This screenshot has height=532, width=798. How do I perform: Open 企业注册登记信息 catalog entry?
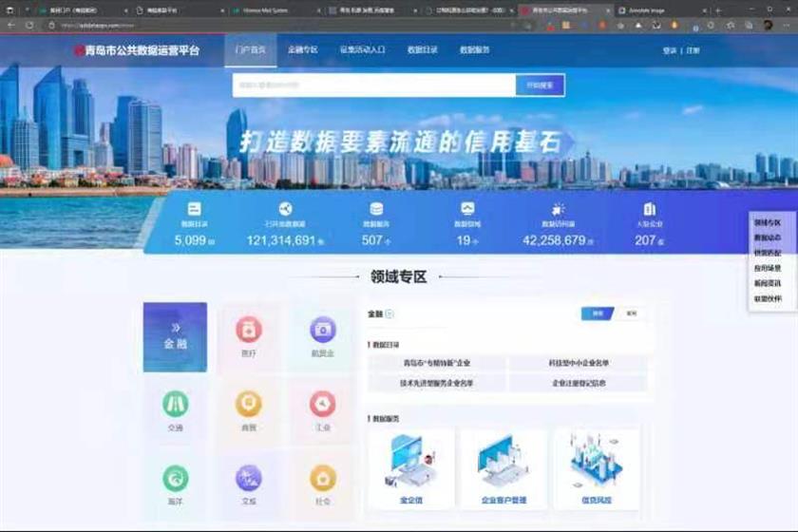pyautogui.click(x=579, y=383)
